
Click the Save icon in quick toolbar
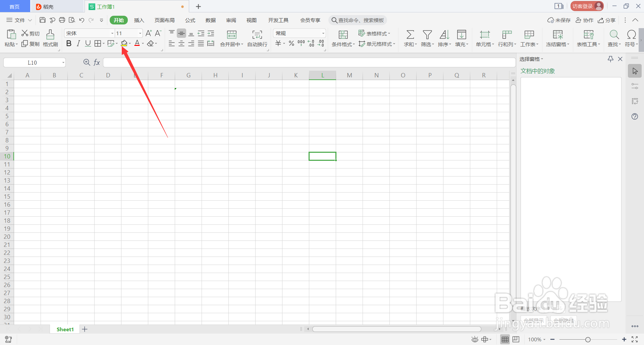(43, 20)
